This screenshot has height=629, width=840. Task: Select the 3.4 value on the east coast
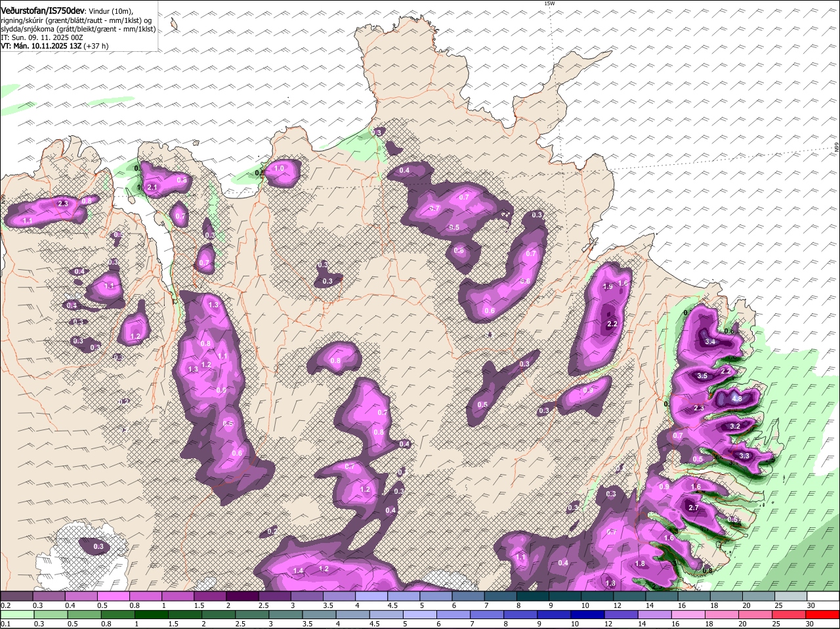pyautogui.click(x=710, y=341)
